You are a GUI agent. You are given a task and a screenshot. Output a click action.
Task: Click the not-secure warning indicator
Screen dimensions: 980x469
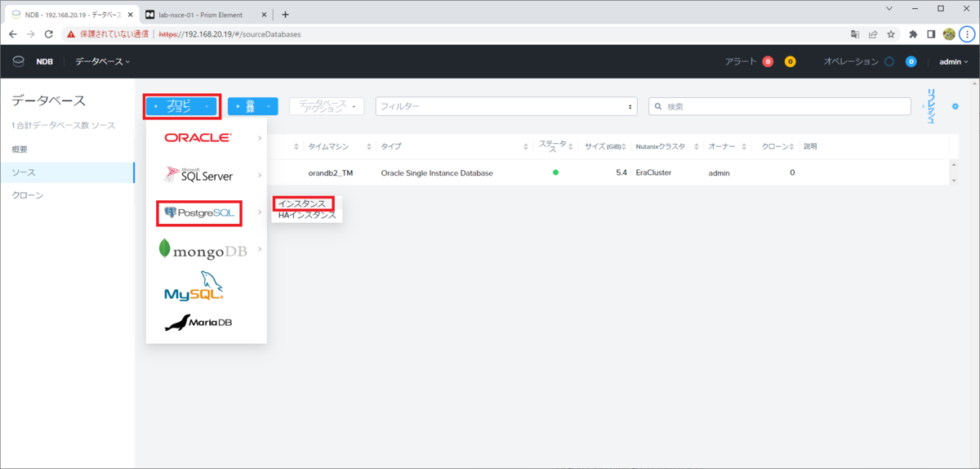108,34
